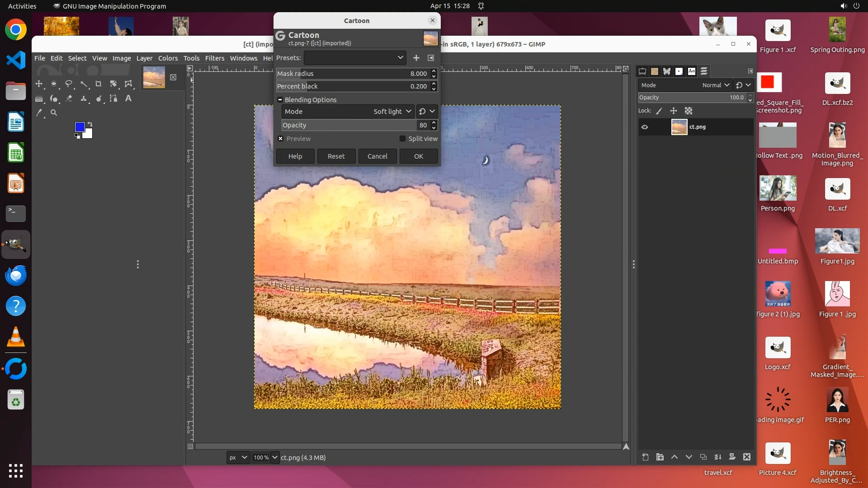868x488 pixels.
Task: Click the Reset button in Cartoon dialog
Action: pyautogui.click(x=336, y=156)
